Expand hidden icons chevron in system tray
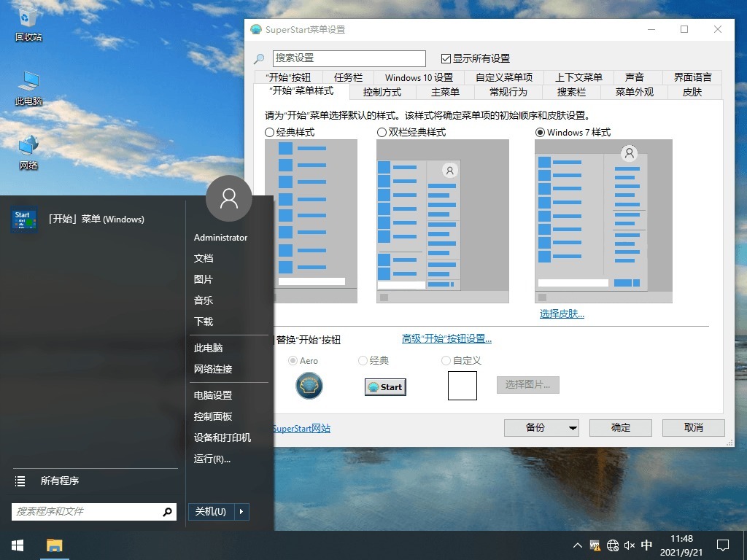This screenshot has height=560, width=747. tap(577, 545)
